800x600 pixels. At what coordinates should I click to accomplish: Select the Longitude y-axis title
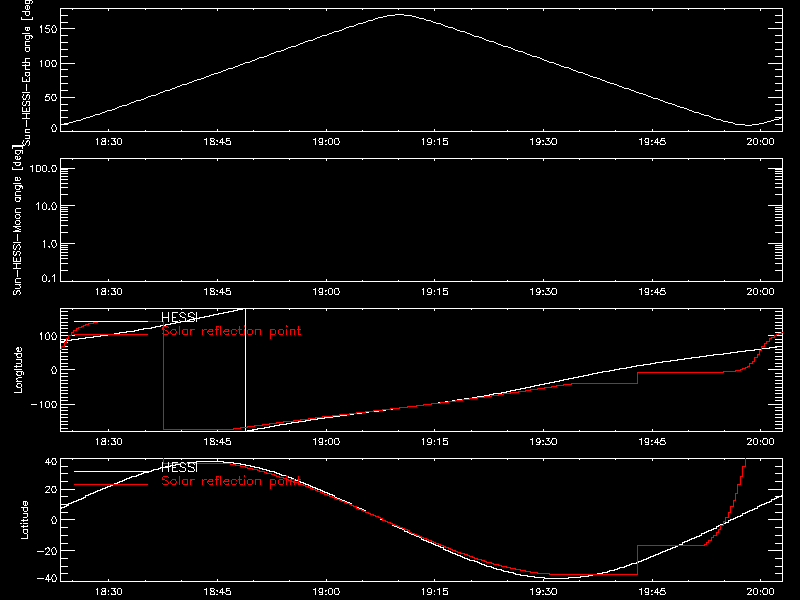[x=18, y=370]
